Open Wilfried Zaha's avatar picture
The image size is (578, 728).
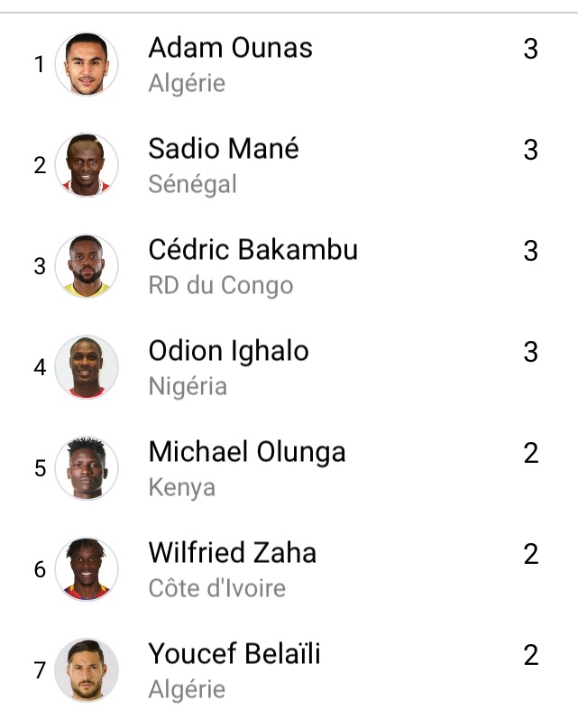tap(87, 569)
